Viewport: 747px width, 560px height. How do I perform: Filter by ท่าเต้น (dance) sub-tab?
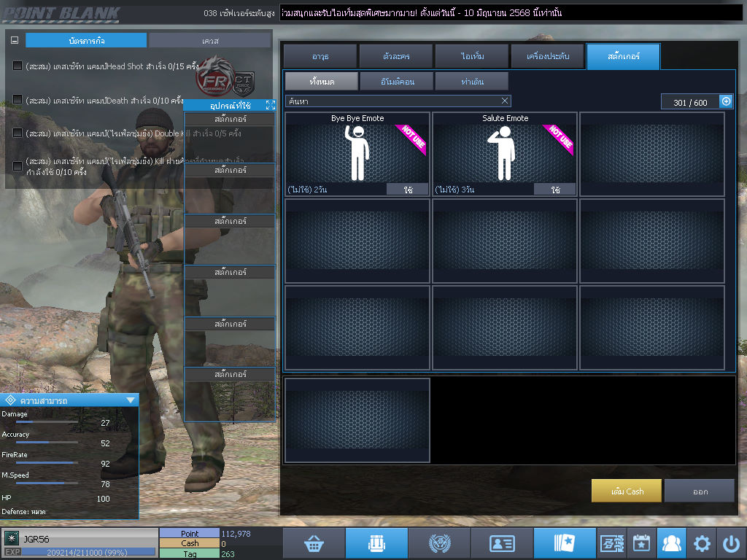point(472,82)
